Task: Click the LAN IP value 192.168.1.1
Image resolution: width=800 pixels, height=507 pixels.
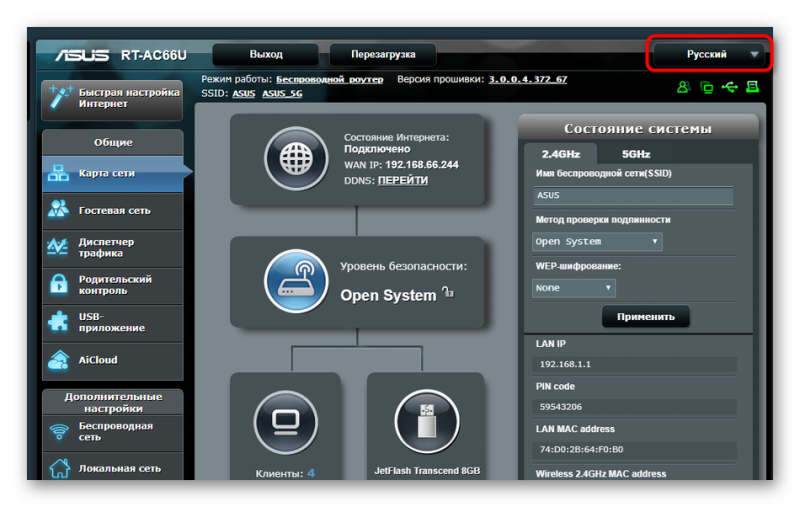Action: pos(565,365)
